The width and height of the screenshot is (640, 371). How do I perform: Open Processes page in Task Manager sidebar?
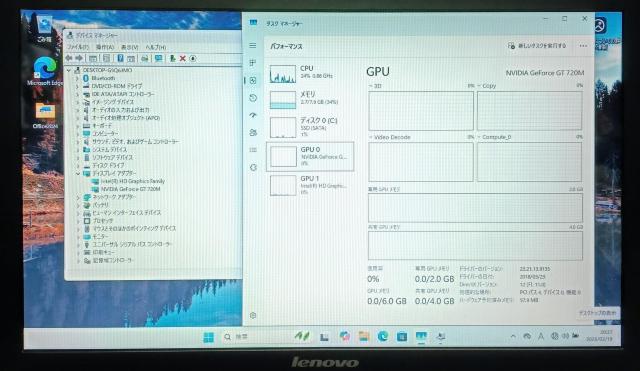pyautogui.click(x=253, y=63)
